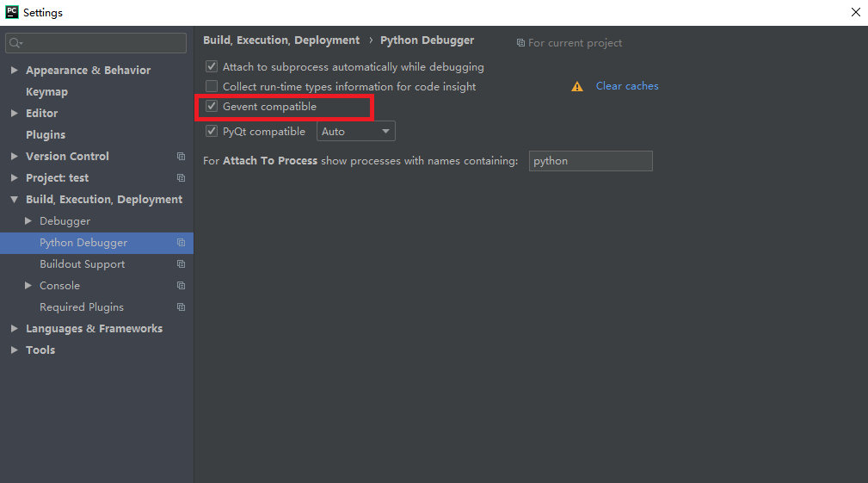Image resolution: width=868 pixels, height=483 pixels.
Task: Click the process name field containing python
Action: coord(591,161)
